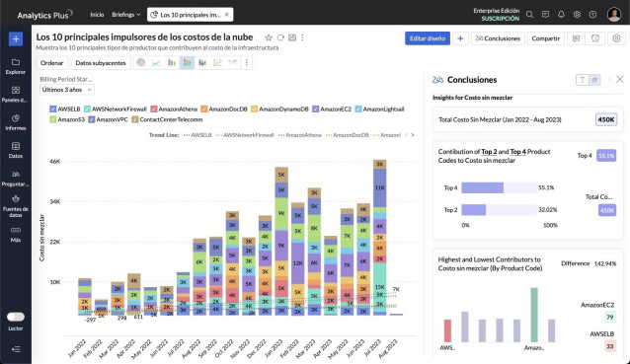Close the Conclusiones panel
The height and width of the screenshot is (364, 630).
pos(620,80)
